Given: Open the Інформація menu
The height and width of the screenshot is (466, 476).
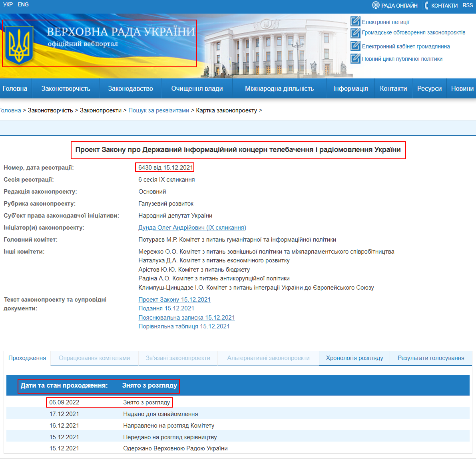Looking at the screenshot, I should tap(351, 88).
